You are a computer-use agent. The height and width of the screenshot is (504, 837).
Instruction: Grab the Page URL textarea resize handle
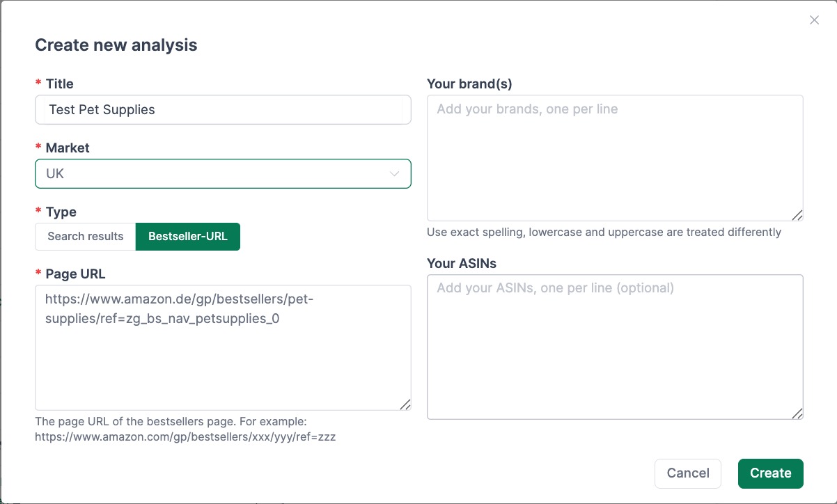coord(405,404)
